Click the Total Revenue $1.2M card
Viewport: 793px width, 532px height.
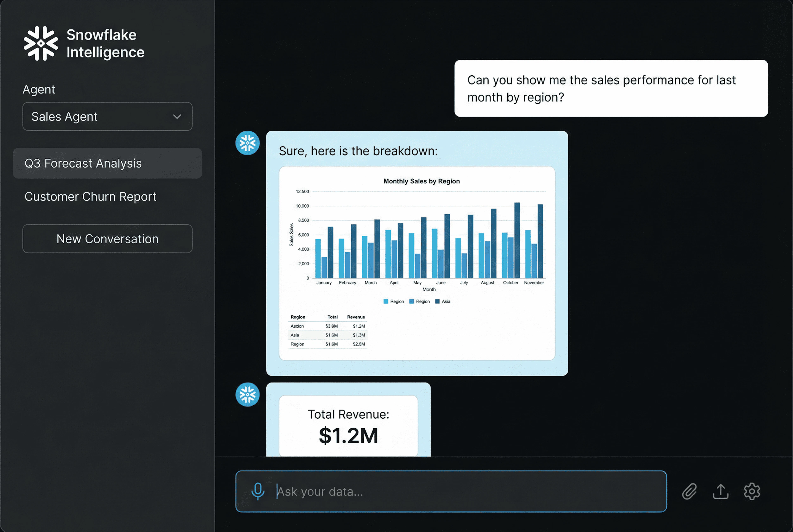348,426
